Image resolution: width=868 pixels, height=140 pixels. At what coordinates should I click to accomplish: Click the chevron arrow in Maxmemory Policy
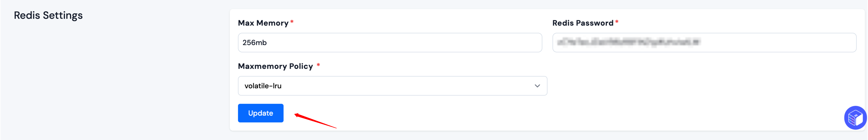537,86
